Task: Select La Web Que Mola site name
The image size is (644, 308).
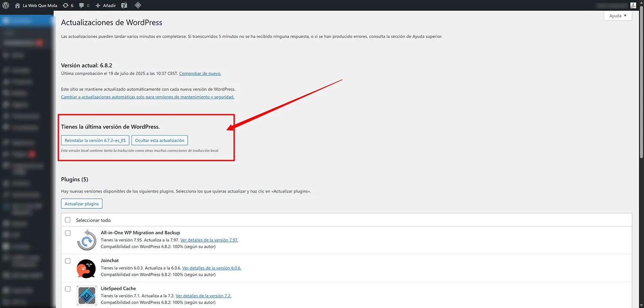Action: (39, 5)
